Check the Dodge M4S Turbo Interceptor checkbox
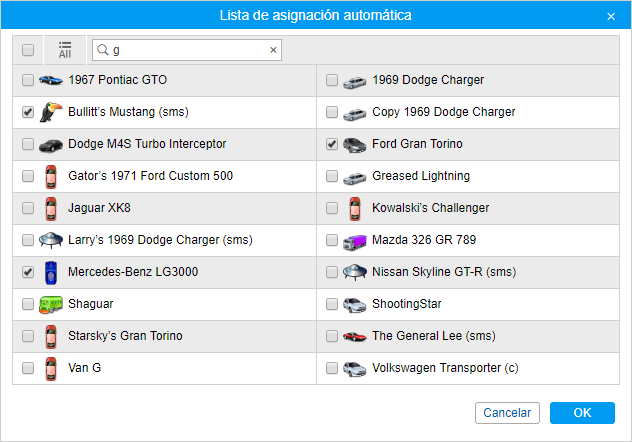Image resolution: width=632 pixels, height=442 pixels. (28, 144)
